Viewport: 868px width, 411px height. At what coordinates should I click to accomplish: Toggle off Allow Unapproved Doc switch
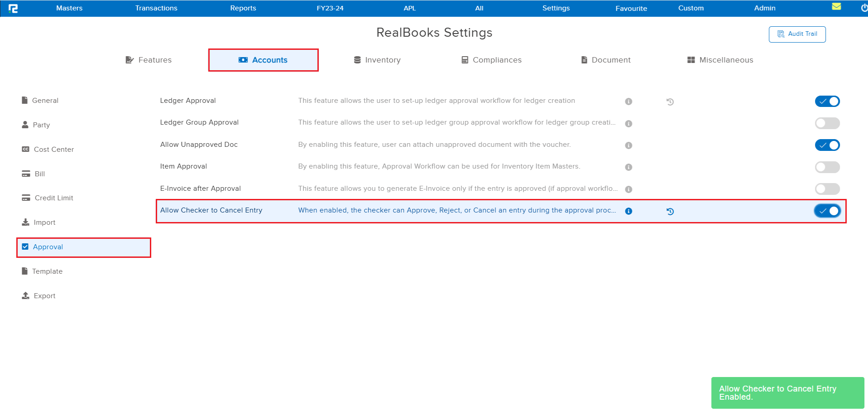(x=827, y=145)
